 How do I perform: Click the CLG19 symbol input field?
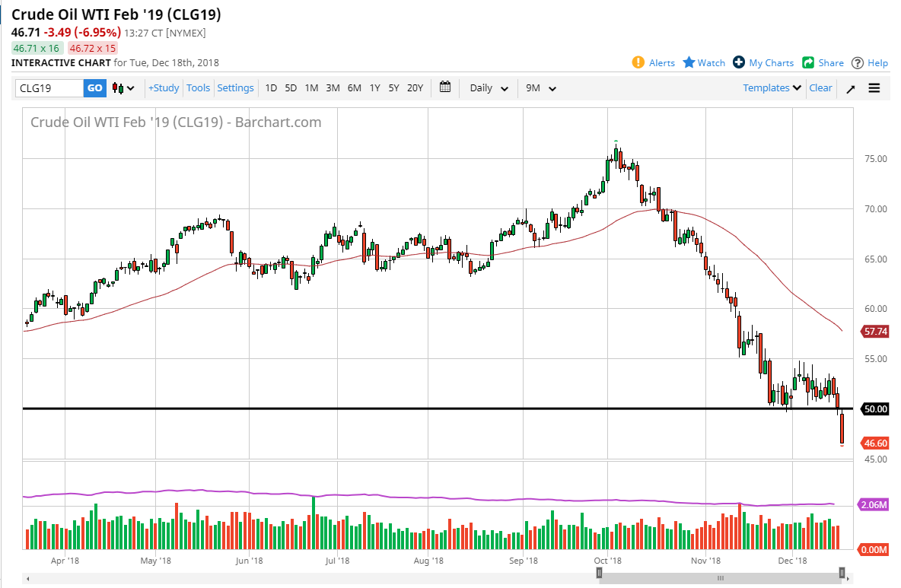pos(49,88)
